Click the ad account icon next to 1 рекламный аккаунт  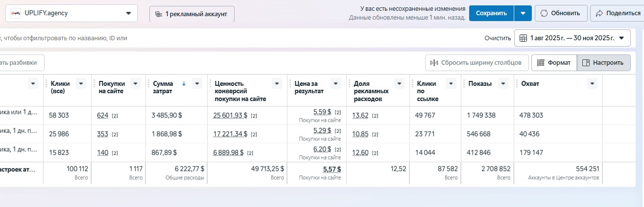click(x=158, y=14)
